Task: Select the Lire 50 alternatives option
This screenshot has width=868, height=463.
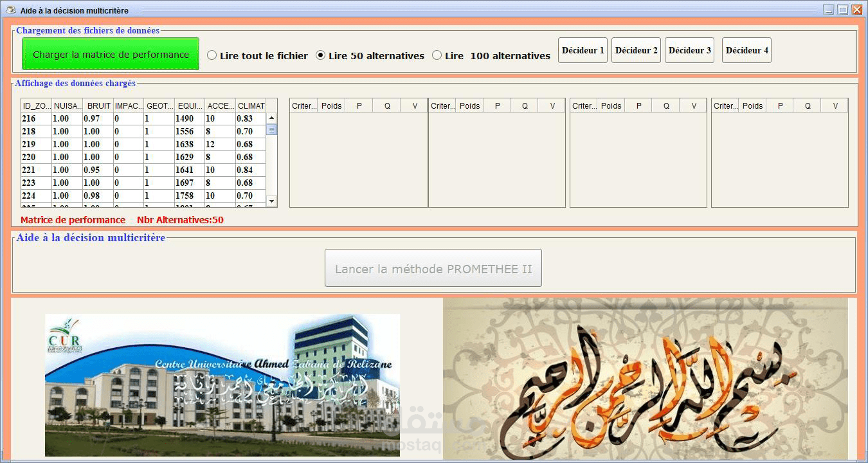Action: pyautogui.click(x=370, y=56)
